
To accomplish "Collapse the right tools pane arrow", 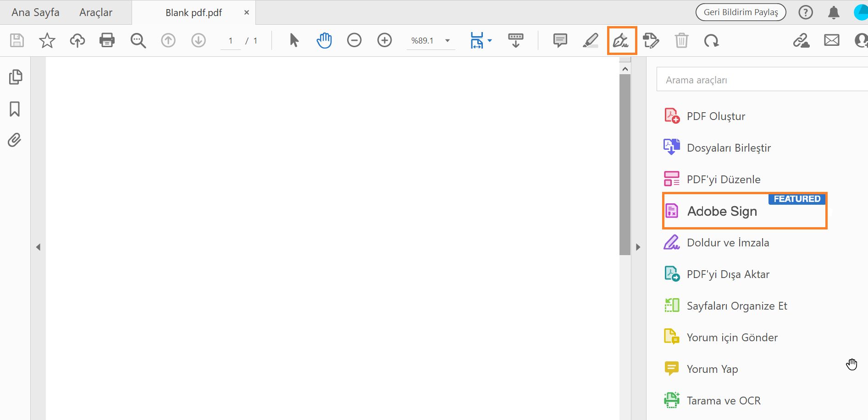I will point(638,247).
